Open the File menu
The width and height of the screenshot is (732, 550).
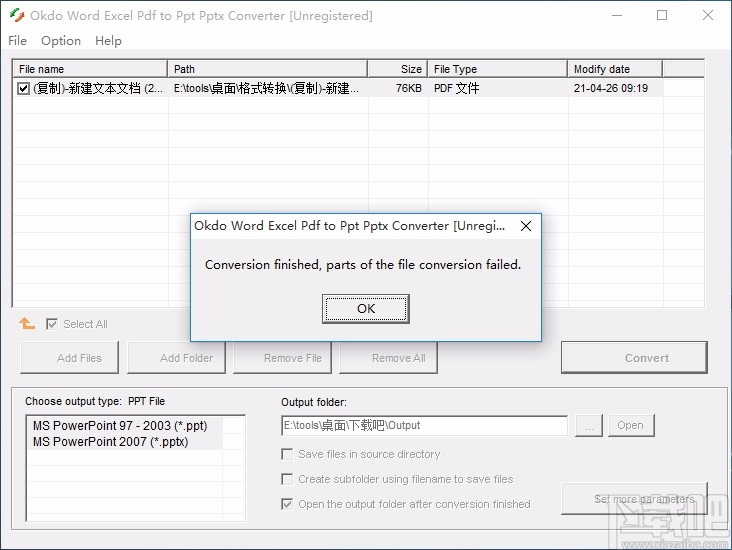tap(17, 41)
